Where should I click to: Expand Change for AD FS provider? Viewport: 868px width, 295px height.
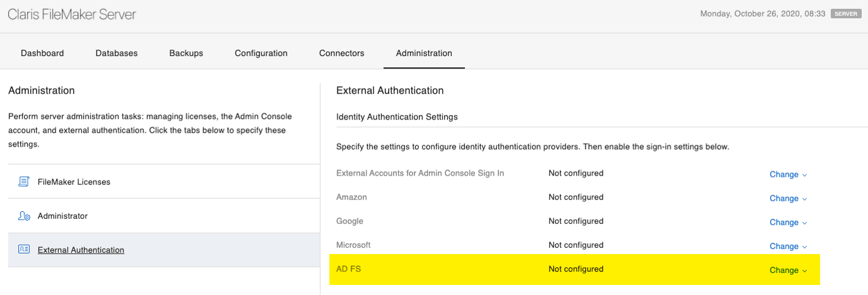pos(788,270)
